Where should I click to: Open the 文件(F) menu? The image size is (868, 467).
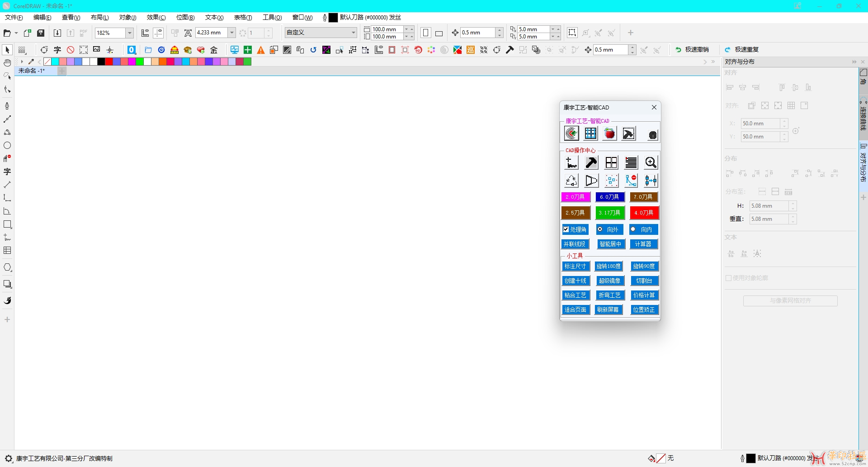coord(14,18)
